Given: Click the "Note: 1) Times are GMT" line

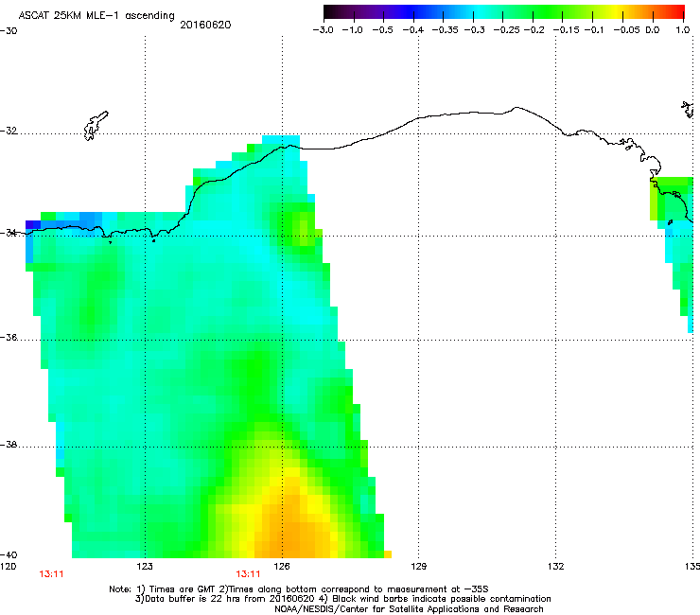Looking at the screenshot, I should click(x=299, y=589).
